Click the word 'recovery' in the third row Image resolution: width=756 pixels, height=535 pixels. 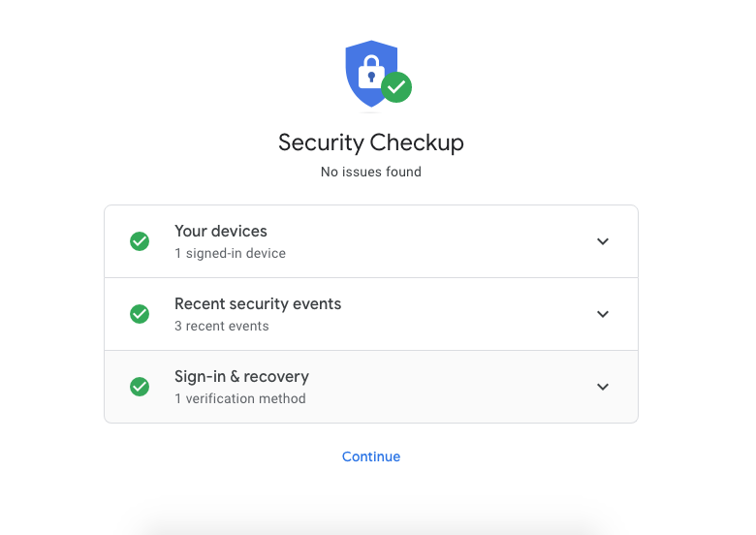click(x=276, y=377)
